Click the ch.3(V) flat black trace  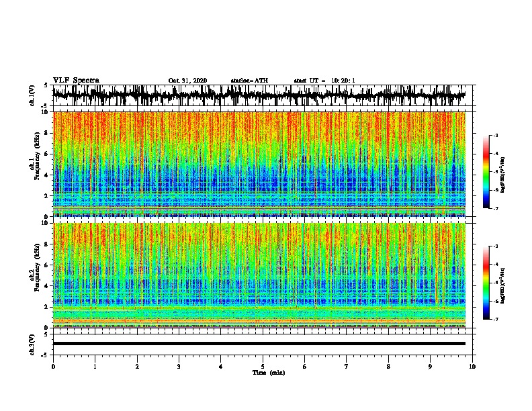click(259, 344)
